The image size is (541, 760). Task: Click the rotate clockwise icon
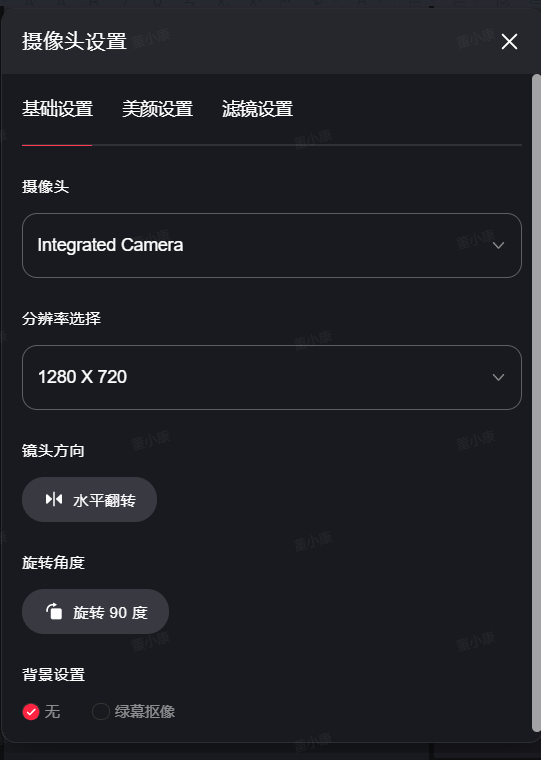[x=54, y=611]
